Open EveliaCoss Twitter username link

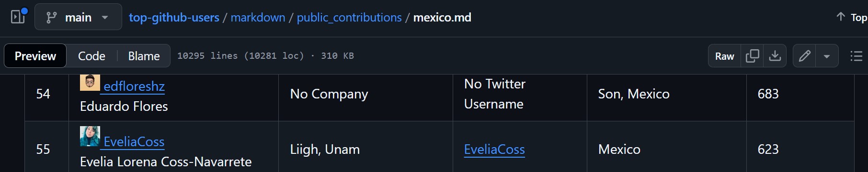coord(494,150)
